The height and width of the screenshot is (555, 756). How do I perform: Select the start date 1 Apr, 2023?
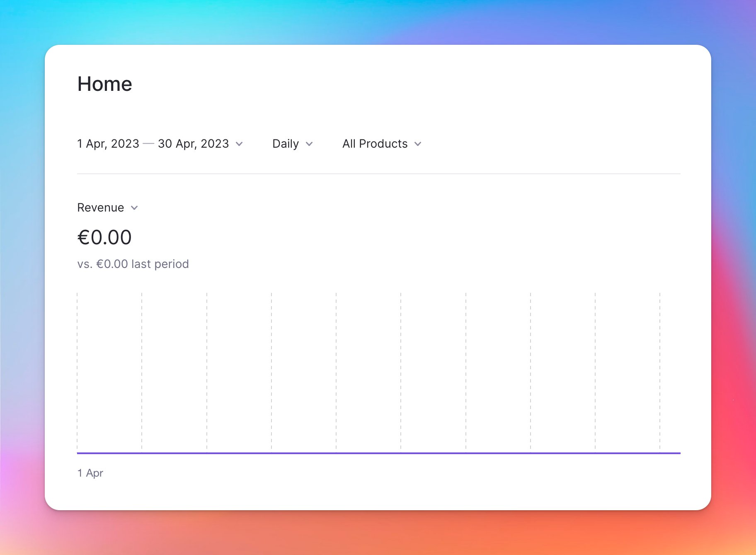click(108, 144)
